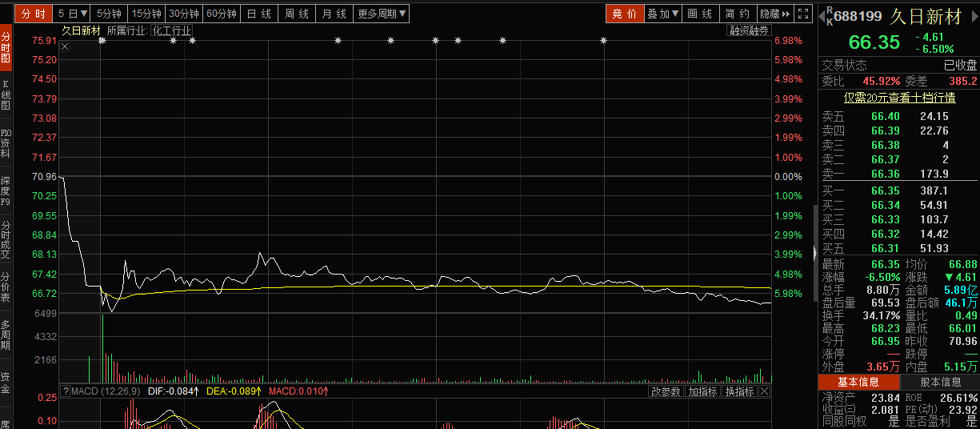Open the 更多周期 dropdown
The height and width of the screenshot is (429, 980).
click(381, 14)
